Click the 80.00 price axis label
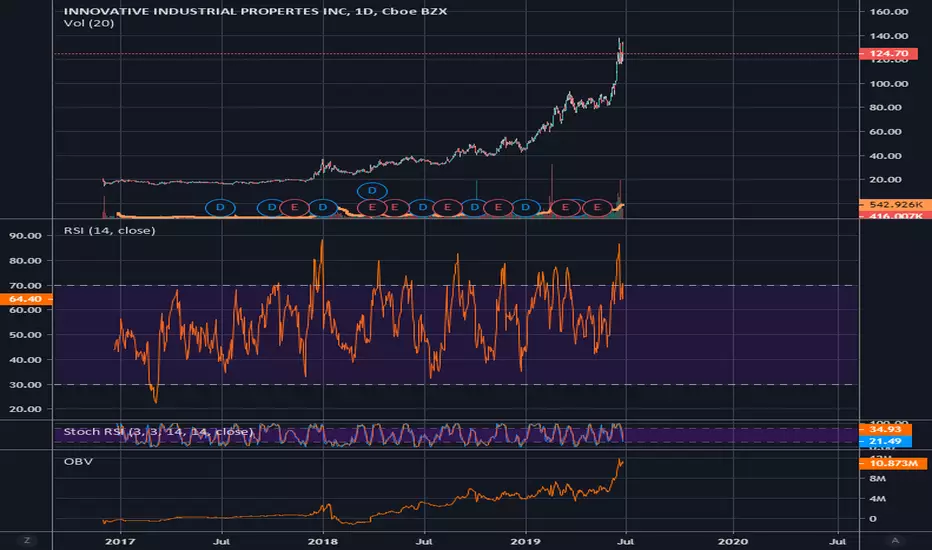932x550 pixels. point(885,108)
